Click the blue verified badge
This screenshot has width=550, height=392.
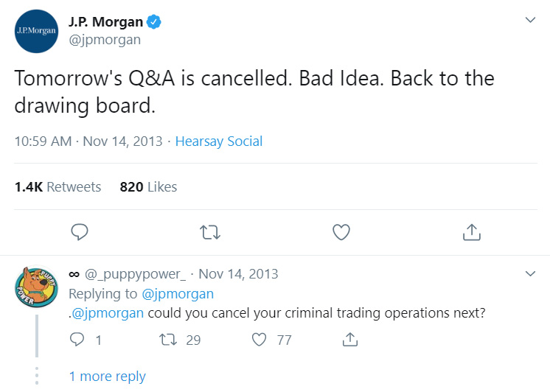(153, 22)
